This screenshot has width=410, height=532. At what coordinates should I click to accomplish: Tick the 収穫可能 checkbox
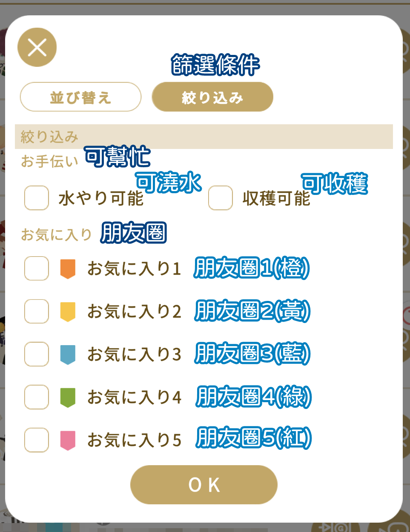pos(221,198)
